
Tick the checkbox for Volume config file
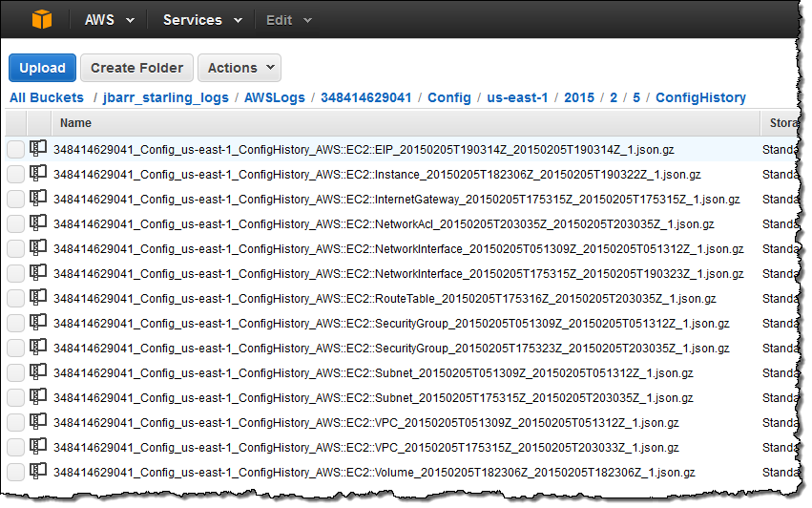15,472
